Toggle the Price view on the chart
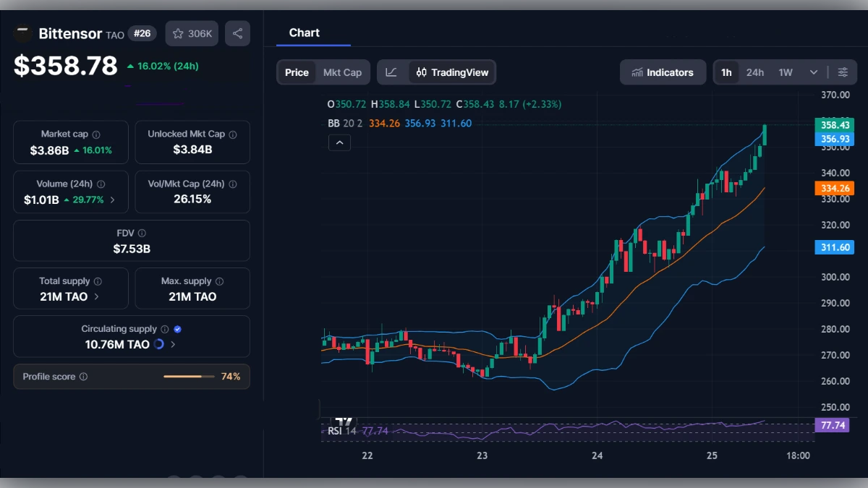This screenshot has width=868, height=488. click(x=296, y=72)
